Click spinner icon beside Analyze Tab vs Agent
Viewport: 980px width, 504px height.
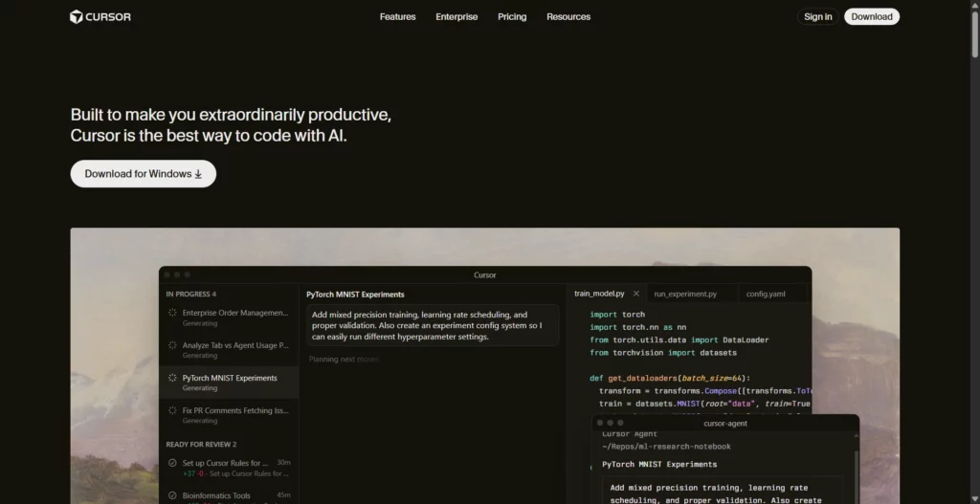pos(172,344)
